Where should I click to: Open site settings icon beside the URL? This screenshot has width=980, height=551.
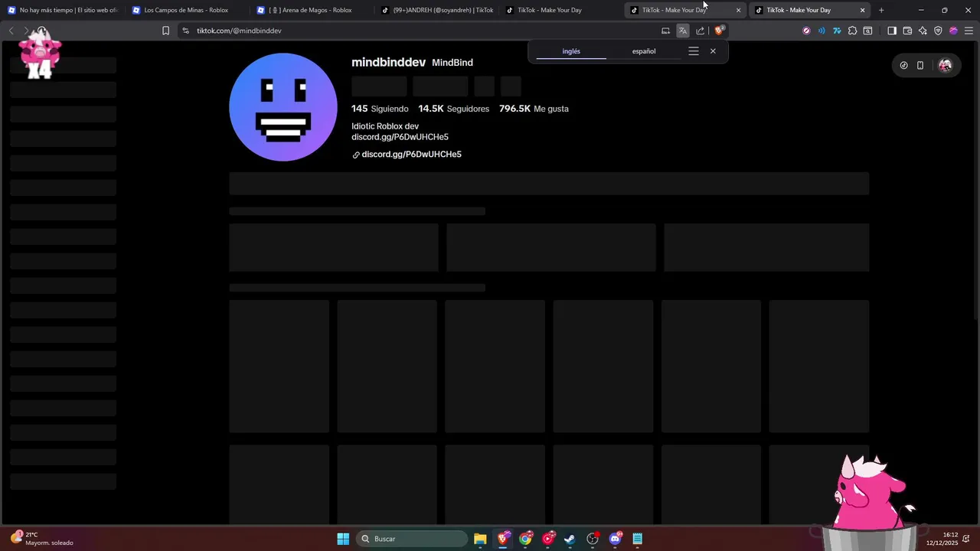point(185,31)
